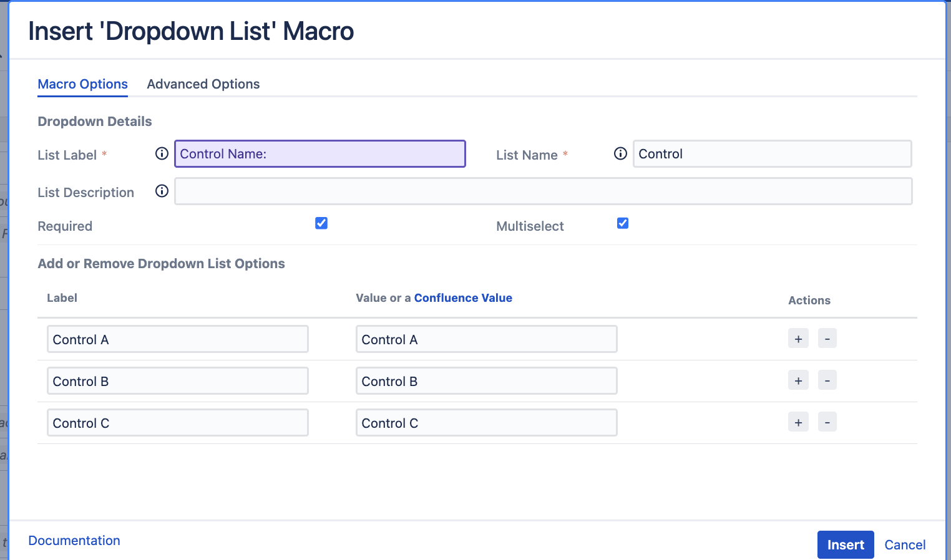Image resolution: width=951 pixels, height=560 pixels.
Task: Edit the Control B label field
Action: [x=178, y=381]
